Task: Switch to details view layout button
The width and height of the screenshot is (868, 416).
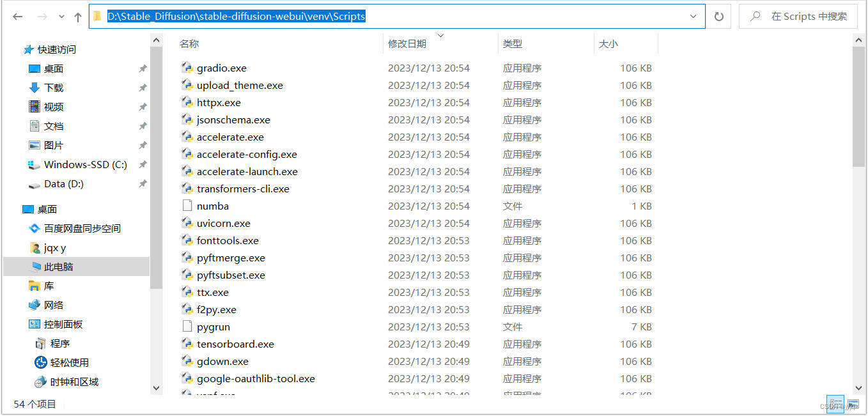Action: tap(835, 404)
